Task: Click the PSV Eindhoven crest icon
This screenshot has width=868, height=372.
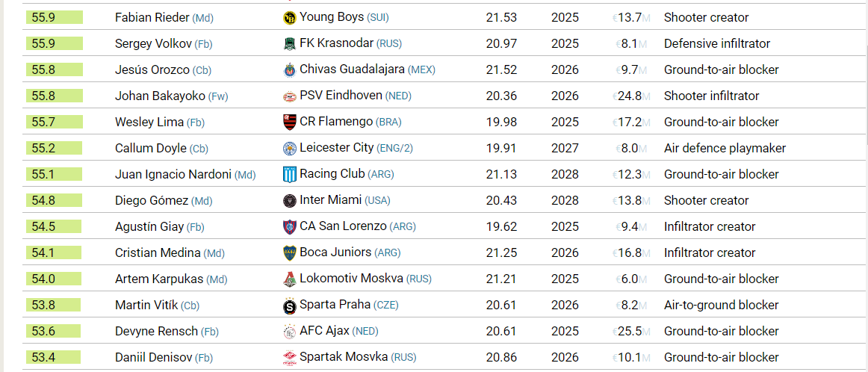Action: tap(290, 96)
